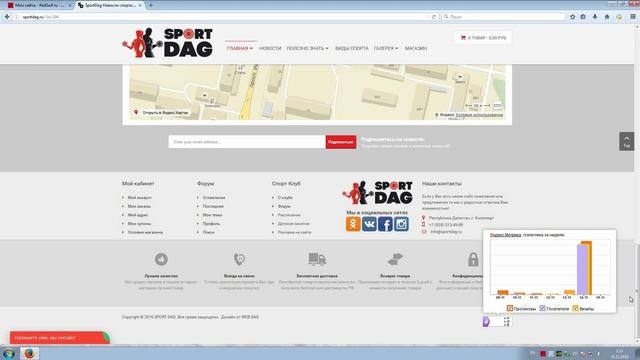Click the confidentiality padlock icon

point(473,259)
